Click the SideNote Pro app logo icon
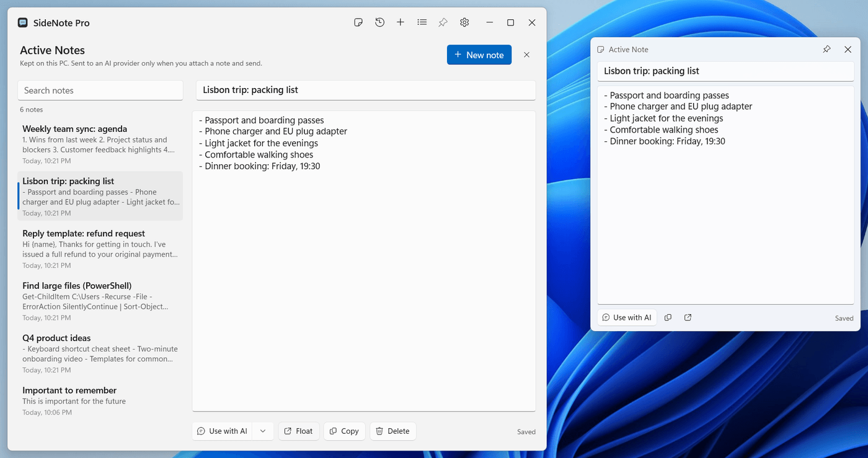This screenshot has height=458, width=868. 23,23
